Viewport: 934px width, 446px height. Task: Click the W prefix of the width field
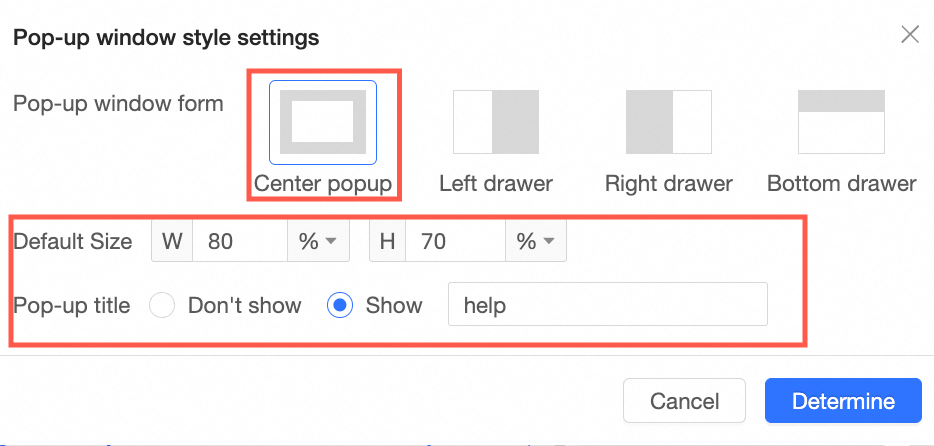pyautogui.click(x=172, y=241)
